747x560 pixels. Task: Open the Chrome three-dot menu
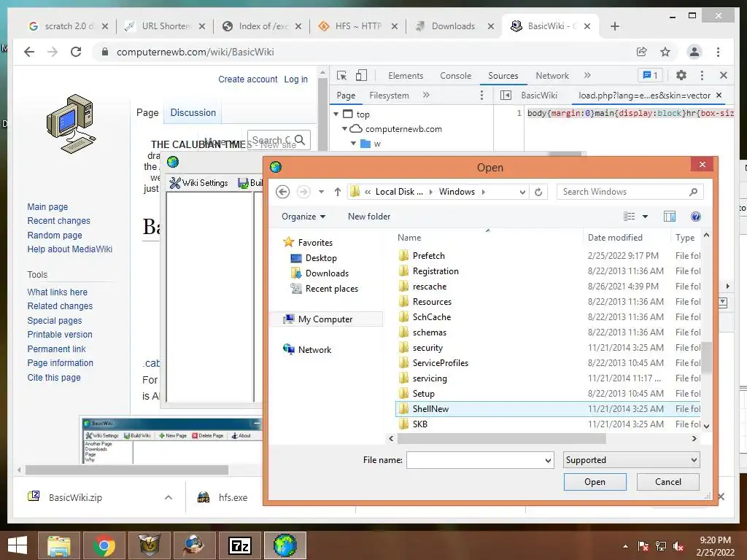[x=718, y=52]
